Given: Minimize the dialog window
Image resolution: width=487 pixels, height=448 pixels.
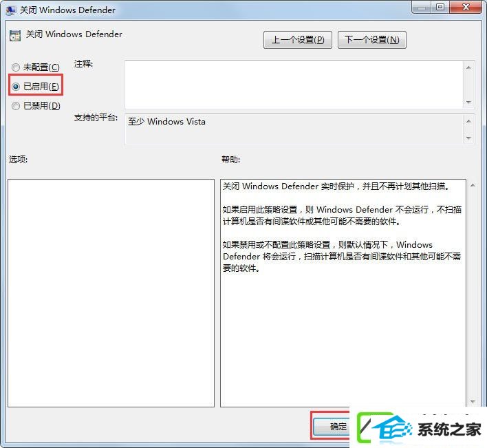Looking at the screenshot, I should point(422,7).
